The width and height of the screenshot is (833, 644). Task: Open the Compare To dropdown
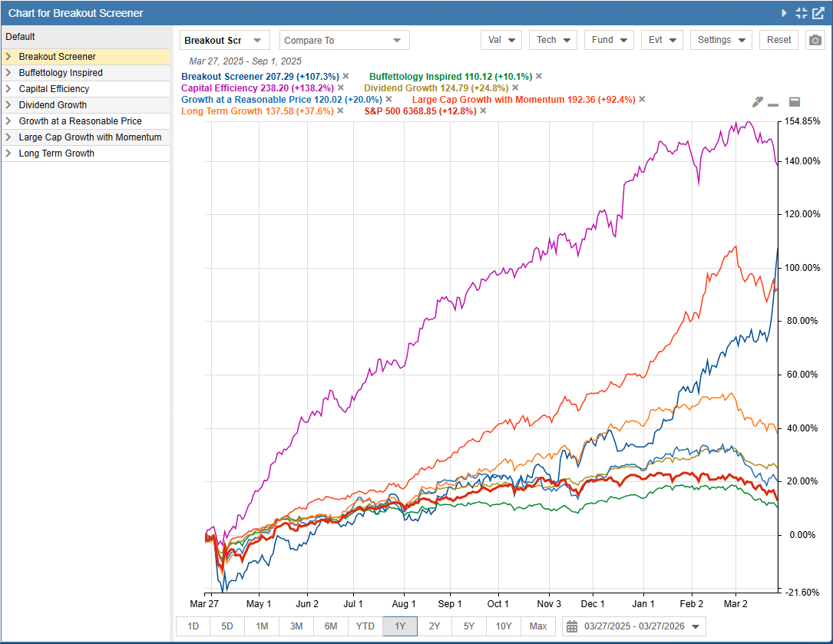pos(344,41)
